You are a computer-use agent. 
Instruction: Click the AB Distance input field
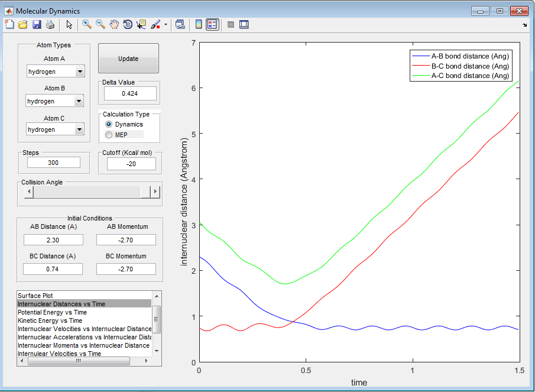(x=53, y=239)
